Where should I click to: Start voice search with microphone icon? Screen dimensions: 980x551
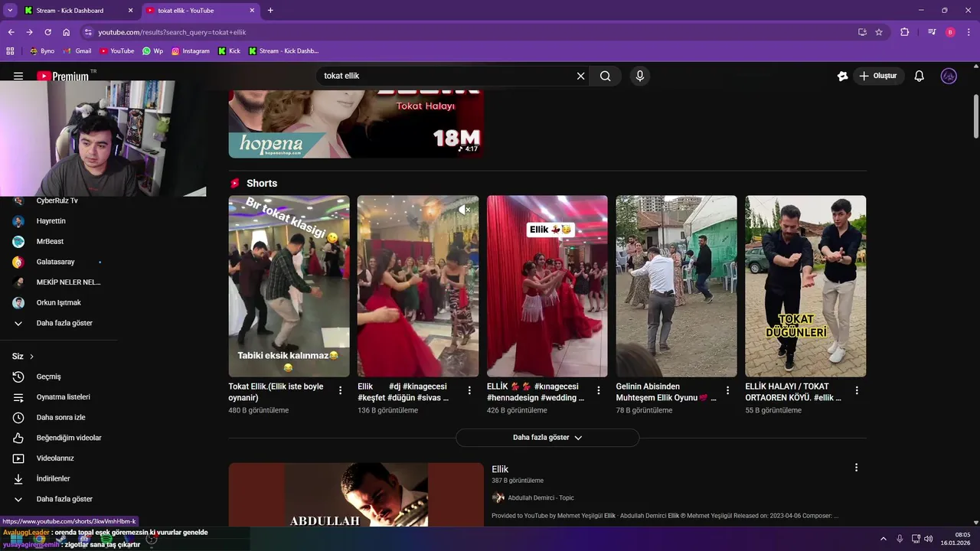pos(640,76)
